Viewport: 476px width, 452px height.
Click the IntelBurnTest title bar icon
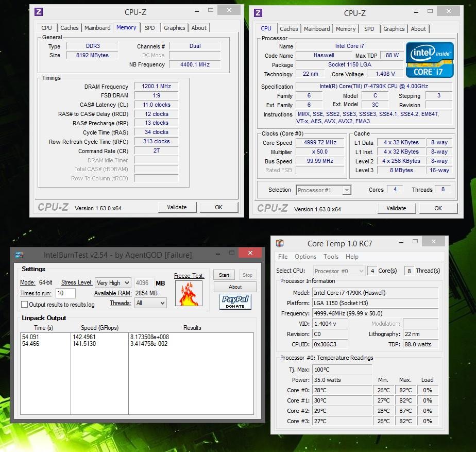pyautogui.click(x=19, y=255)
